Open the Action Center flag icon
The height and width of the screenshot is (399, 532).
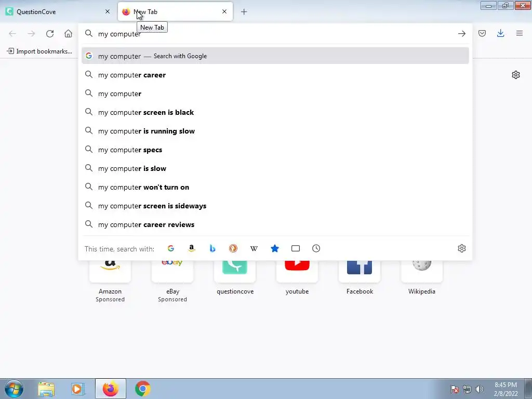click(x=455, y=389)
